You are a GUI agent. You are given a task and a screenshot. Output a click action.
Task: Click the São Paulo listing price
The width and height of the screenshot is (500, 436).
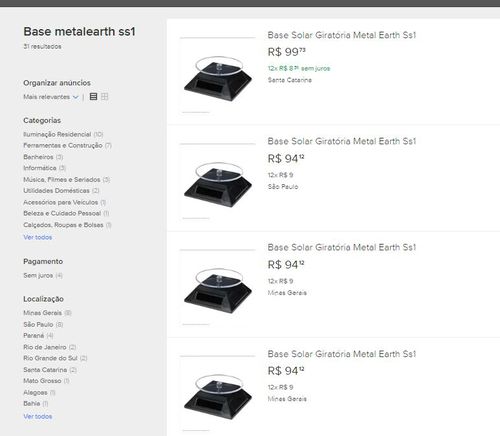click(286, 159)
